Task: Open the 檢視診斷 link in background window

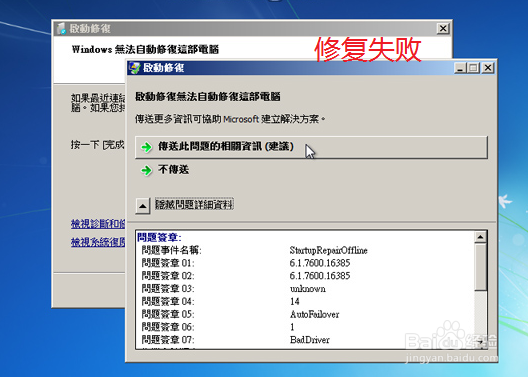Action: click(x=98, y=224)
